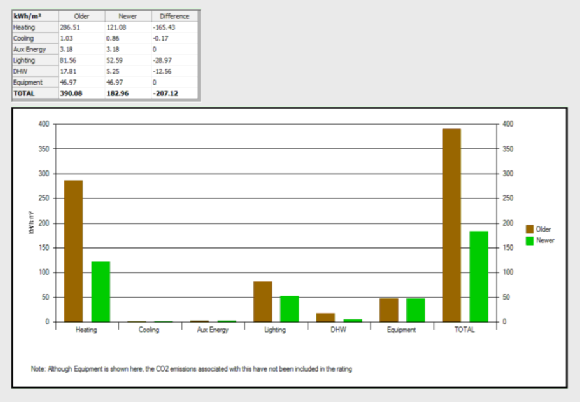Click the green Equipment bar
The image size is (580, 402).
point(416,310)
